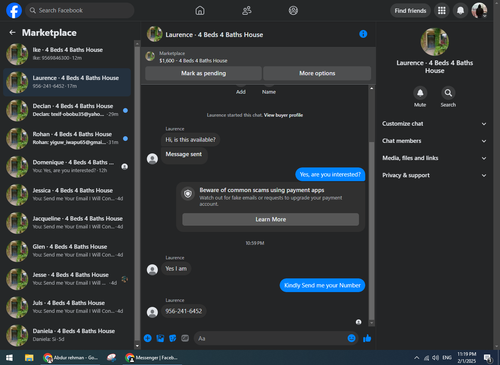
Task: Click the chat header avatar thumbnail
Action: point(155,34)
